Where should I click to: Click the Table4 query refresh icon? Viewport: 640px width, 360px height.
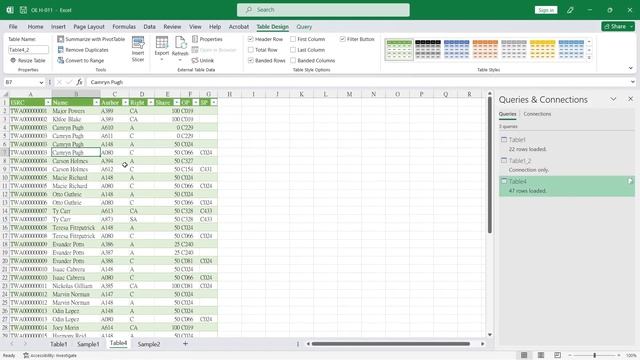click(630, 181)
